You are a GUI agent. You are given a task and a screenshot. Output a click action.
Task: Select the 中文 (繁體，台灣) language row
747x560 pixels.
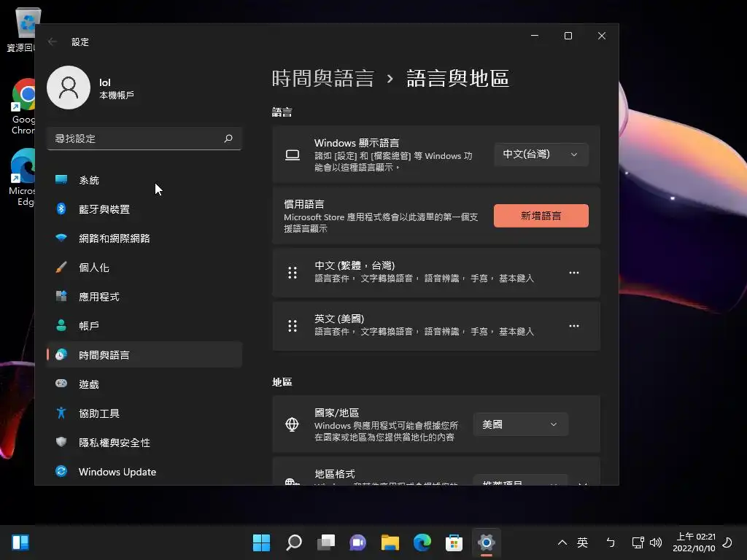(436, 273)
